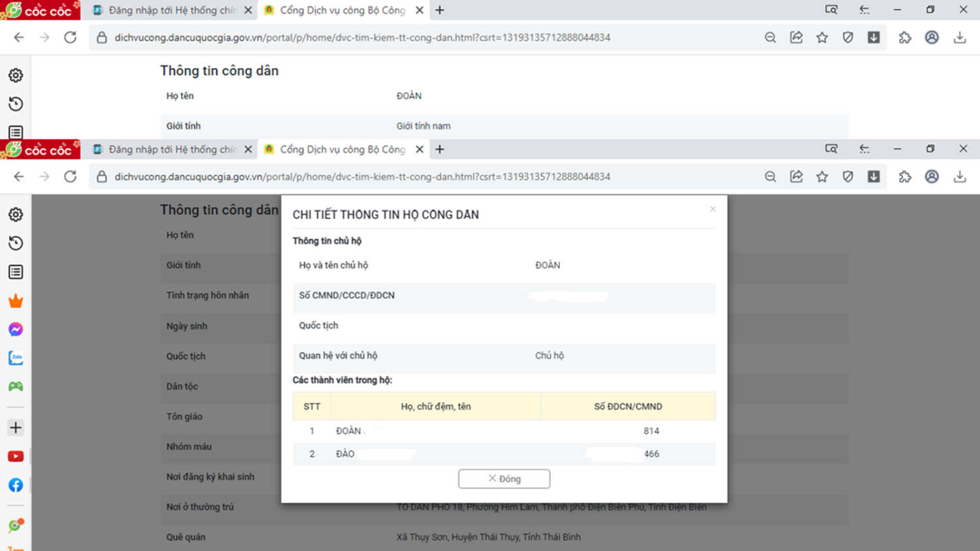Share this page from upper window toolbar
Screen dimensions: 980x551
[x=796, y=38]
